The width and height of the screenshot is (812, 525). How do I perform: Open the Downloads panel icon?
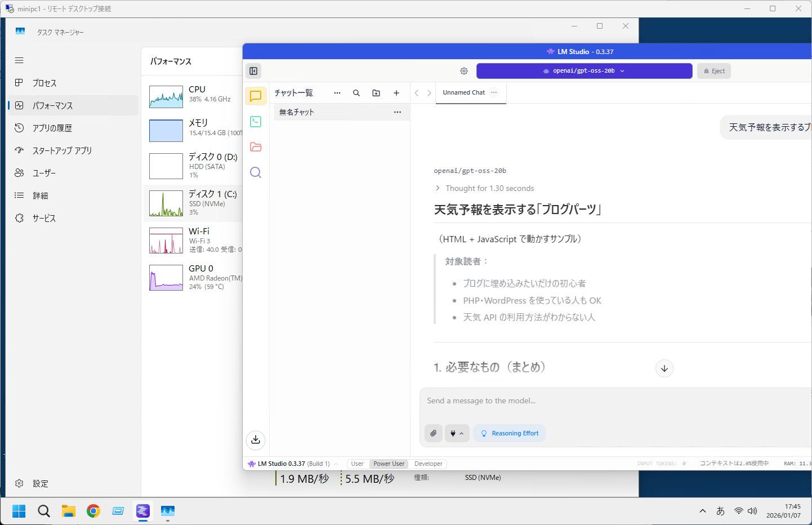[256, 439]
